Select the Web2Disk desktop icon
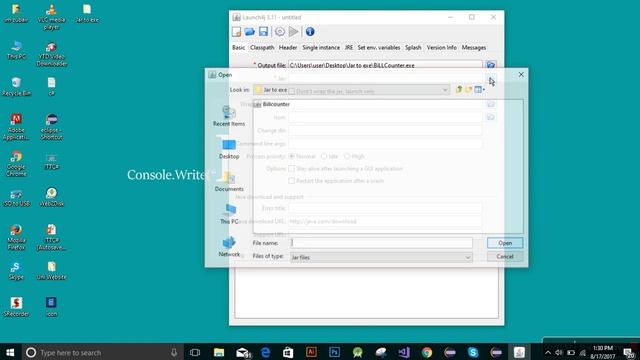Image resolution: width=640 pixels, height=360 pixels. coord(51,197)
